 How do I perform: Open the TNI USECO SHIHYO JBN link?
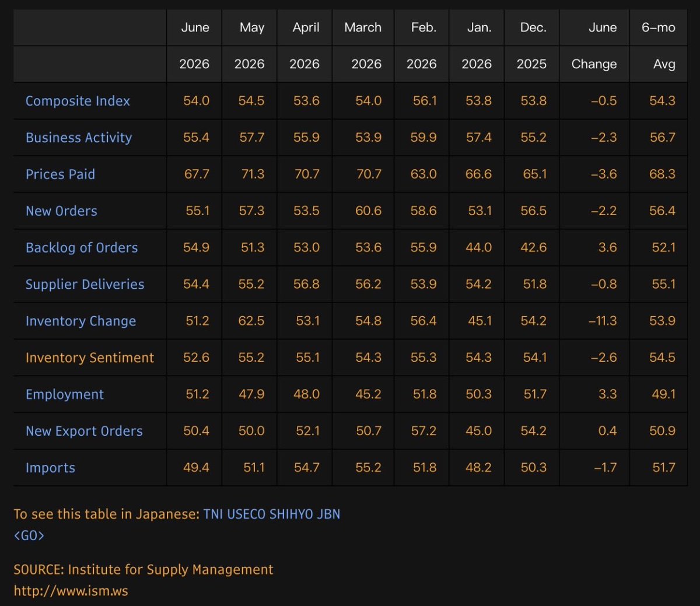click(x=272, y=514)
